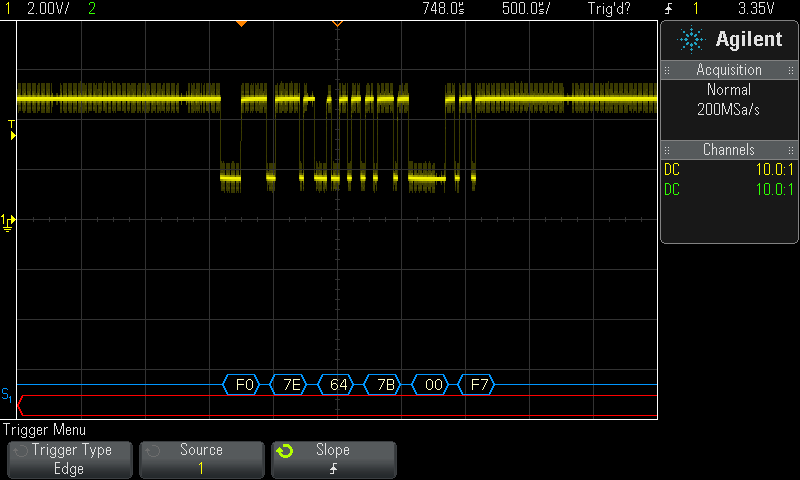Select the decoded F7 byte packet
This screenshot has height=480, width=800.
click(x=478, y=385)
